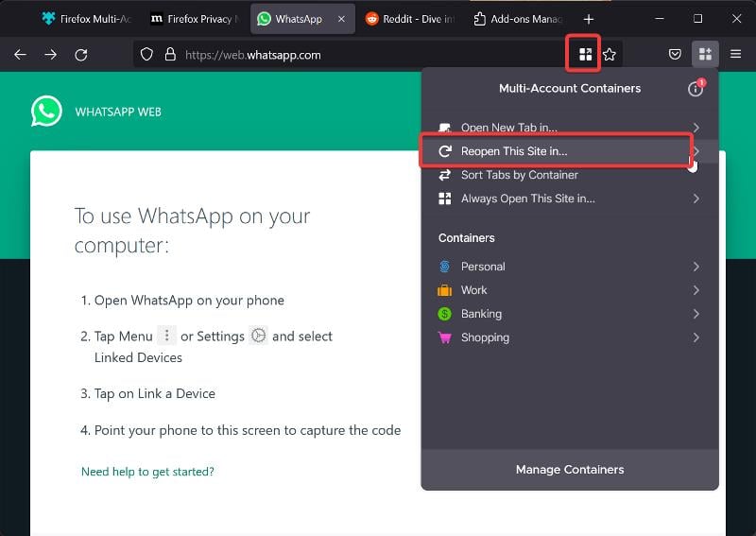Select Reopen This Site in... menu entry
This screenshot has width=756, height=536.
[x=570, y=151]
